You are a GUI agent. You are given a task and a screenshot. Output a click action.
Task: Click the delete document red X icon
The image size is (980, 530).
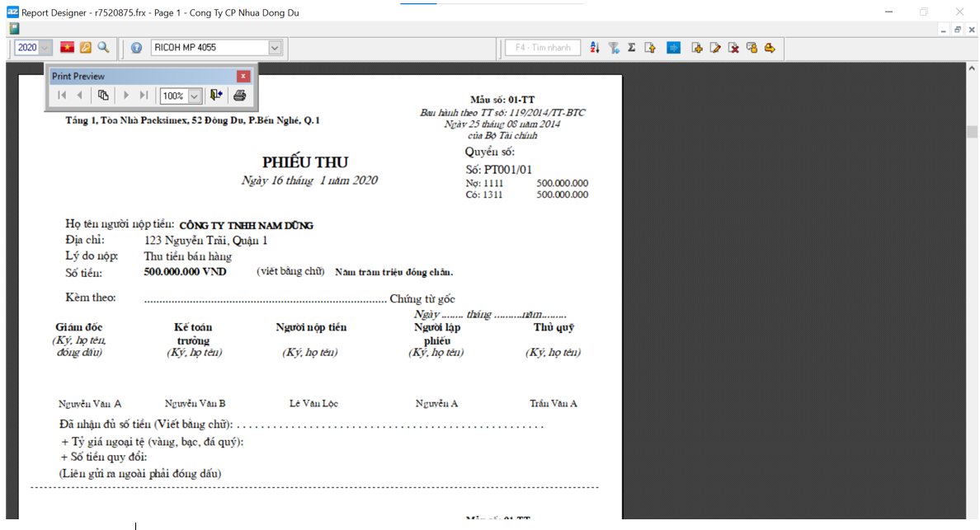coord(733,48)
